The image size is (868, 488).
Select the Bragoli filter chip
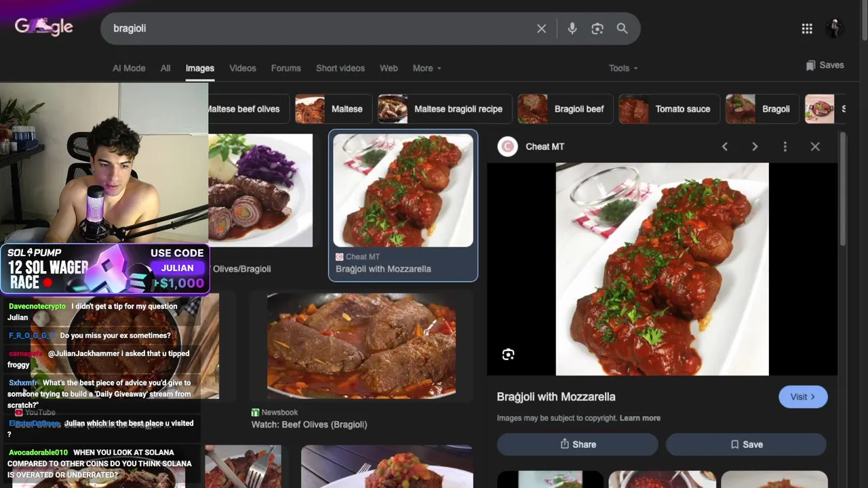762,108
